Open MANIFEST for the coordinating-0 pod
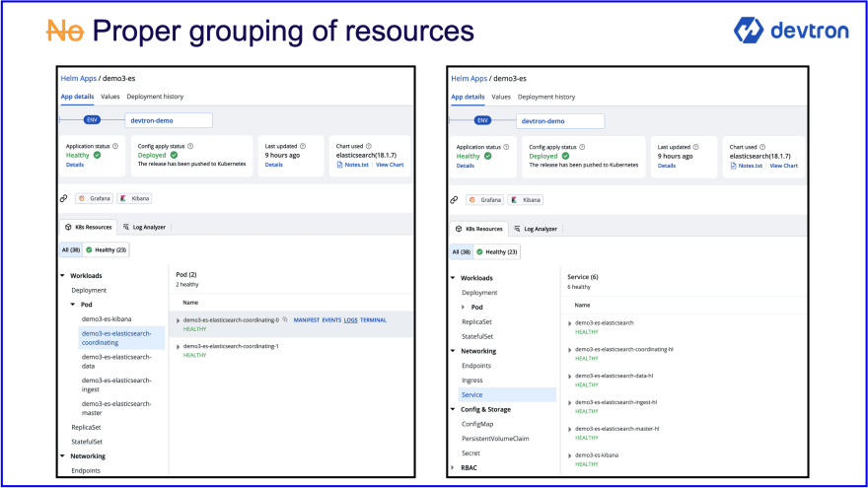Viewport: 868px width, 488px height. (x=306, y=319)
